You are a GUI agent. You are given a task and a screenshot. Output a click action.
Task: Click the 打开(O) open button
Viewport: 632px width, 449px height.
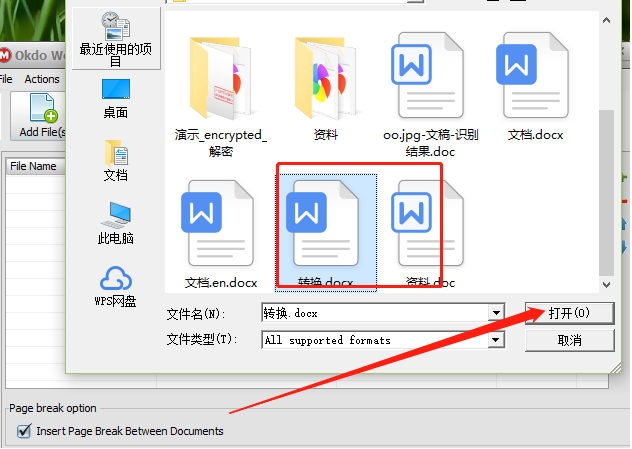[570, 313]
